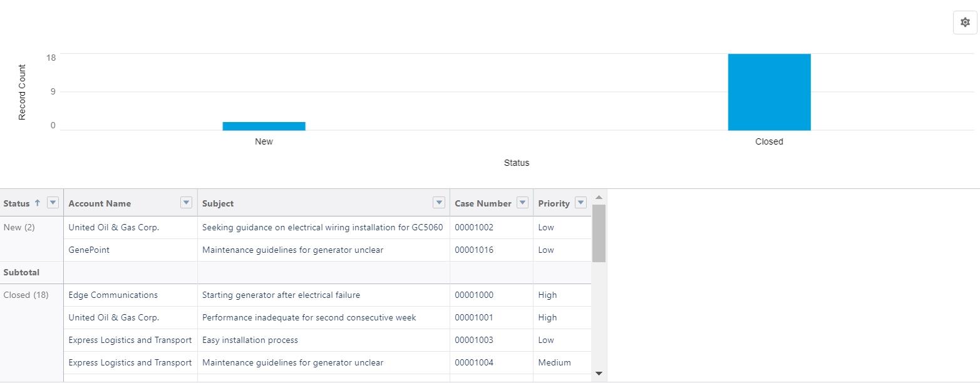Click the scroll down arrow in table

tap(599, 374)
